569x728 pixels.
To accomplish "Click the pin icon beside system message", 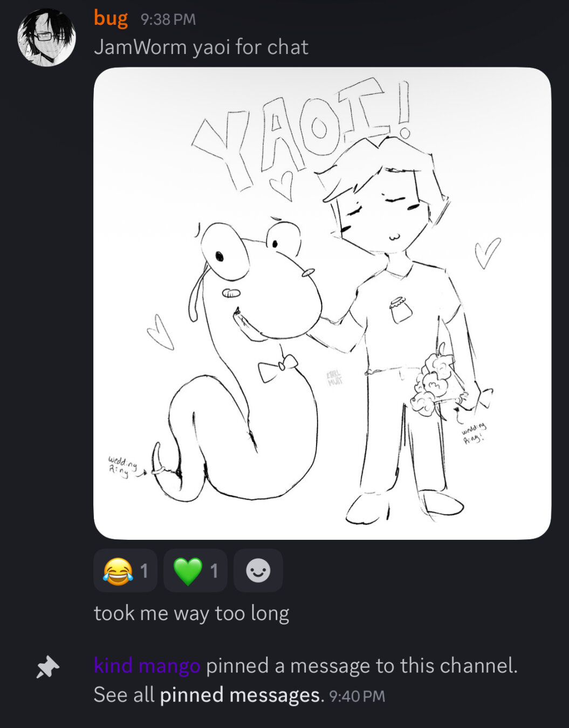I will [x=47, y=667].
